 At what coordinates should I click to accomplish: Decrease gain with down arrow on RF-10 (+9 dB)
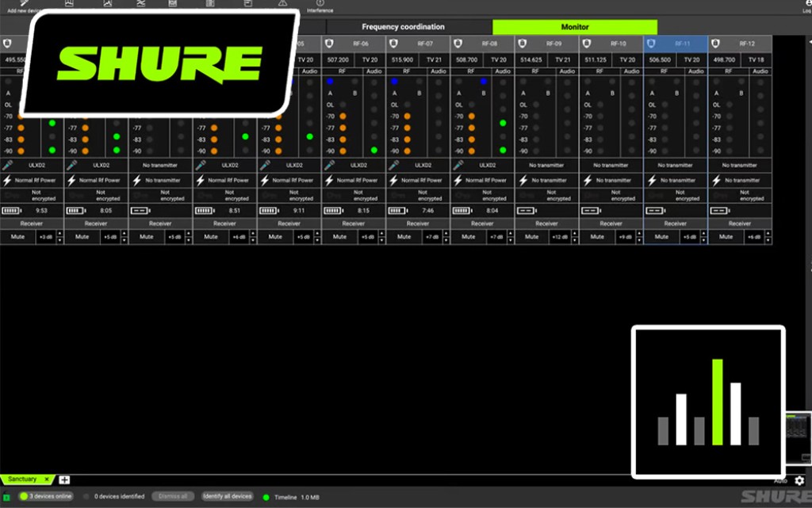(x=639, y=241)
